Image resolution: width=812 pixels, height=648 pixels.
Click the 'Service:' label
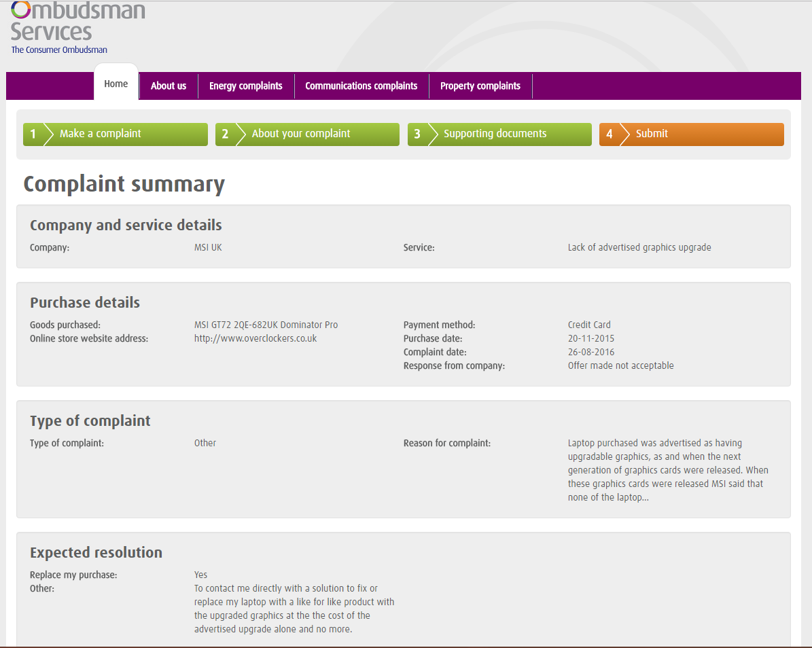point(419,247)
